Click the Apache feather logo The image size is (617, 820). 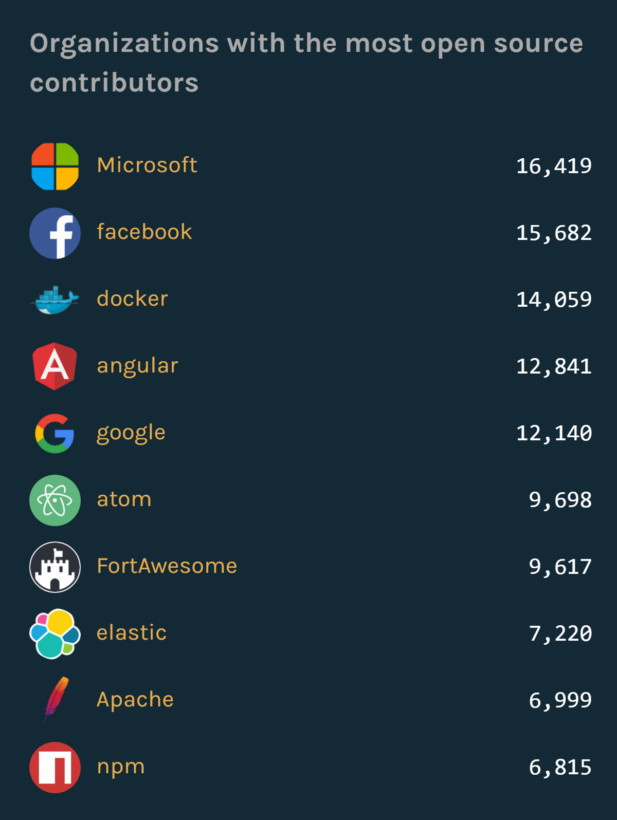click(55, 700)
